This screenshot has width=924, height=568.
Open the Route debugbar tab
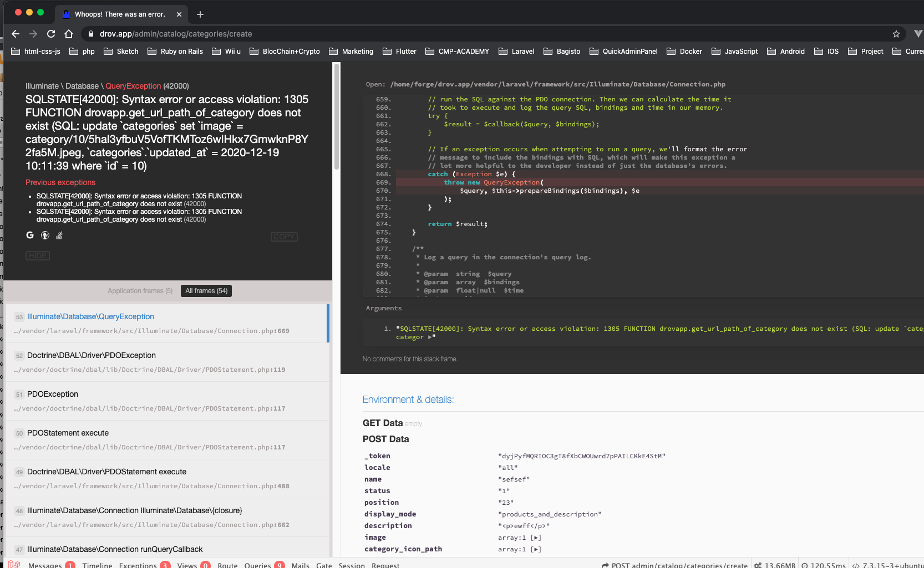pos(227,565)
